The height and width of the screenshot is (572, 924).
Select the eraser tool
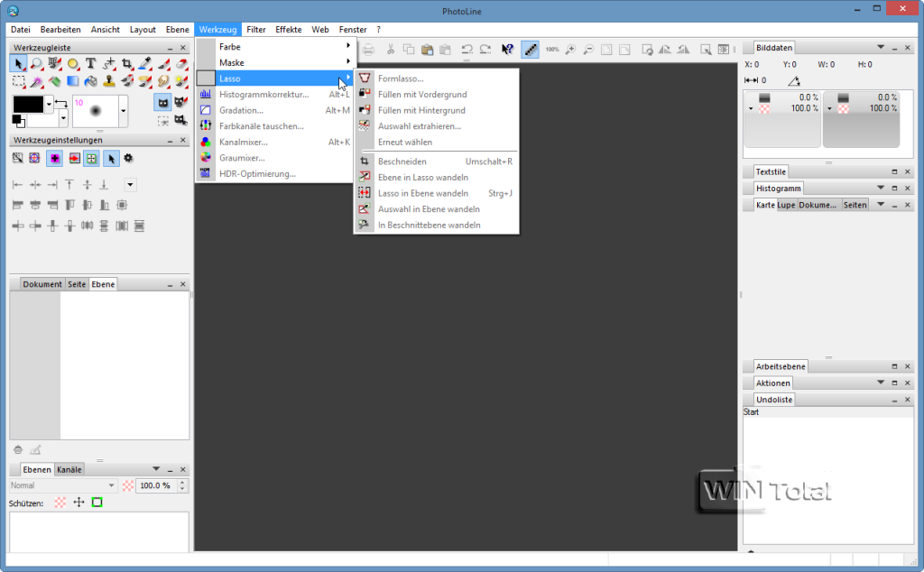tap(180, 64)
